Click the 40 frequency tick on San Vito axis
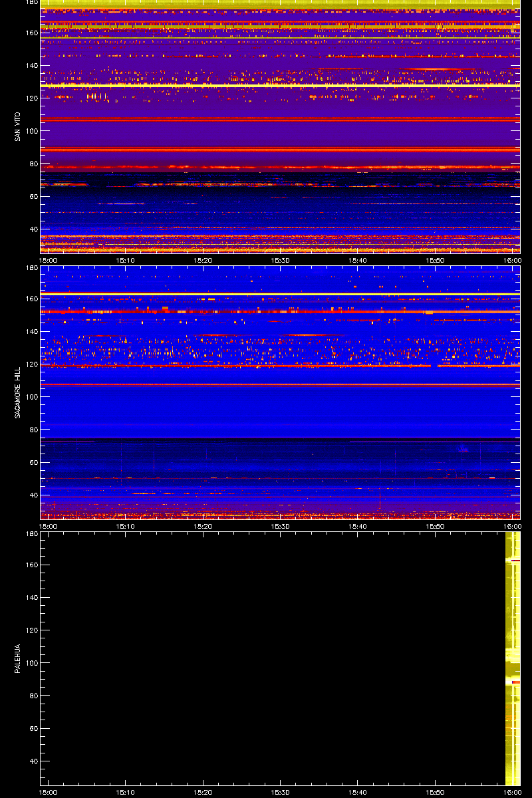This screenshot has width=532, height=798. click(x=34, y=229)
